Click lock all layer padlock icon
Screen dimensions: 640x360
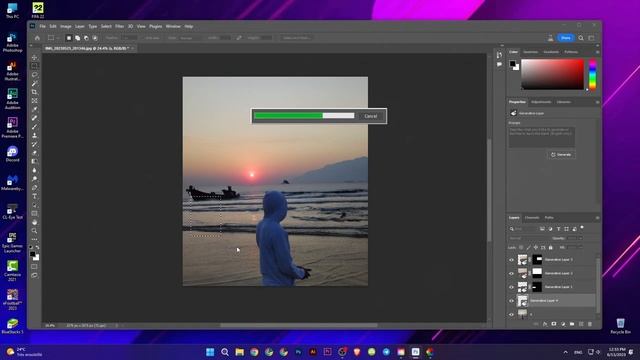tap(551, 247)
